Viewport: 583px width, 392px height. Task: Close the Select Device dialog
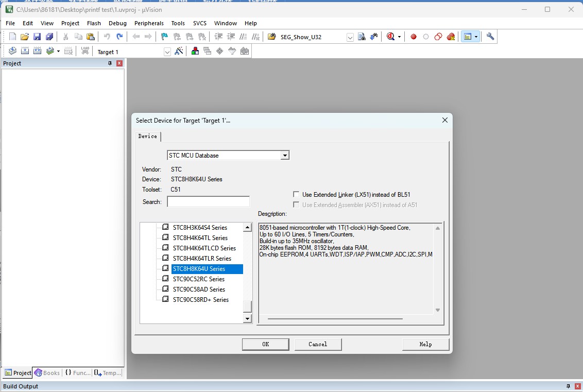[x=444, y=120]
